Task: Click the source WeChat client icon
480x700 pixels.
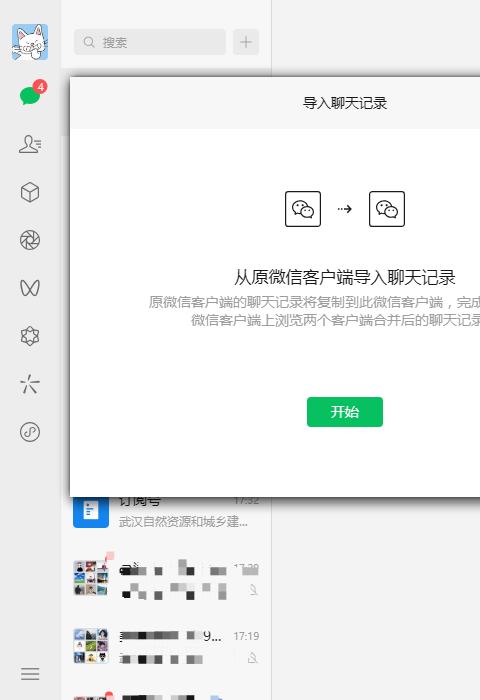Action: tap(303, 209)
